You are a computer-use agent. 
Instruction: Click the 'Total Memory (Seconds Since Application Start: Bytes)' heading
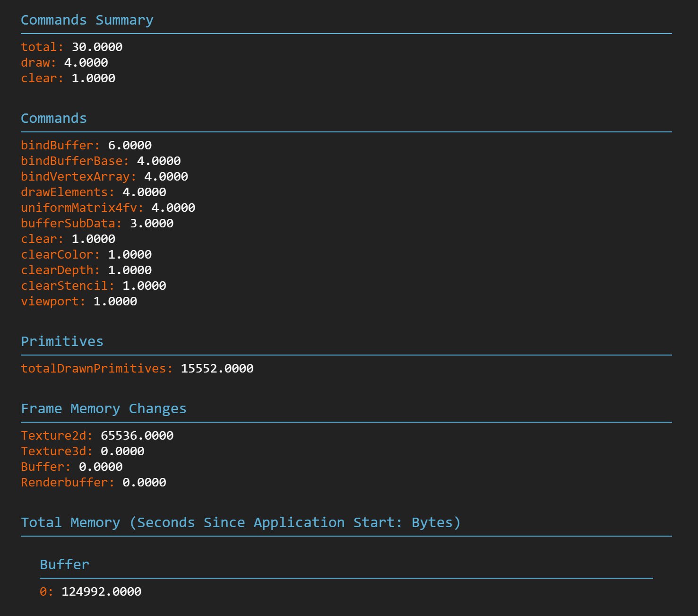point(241,523)
